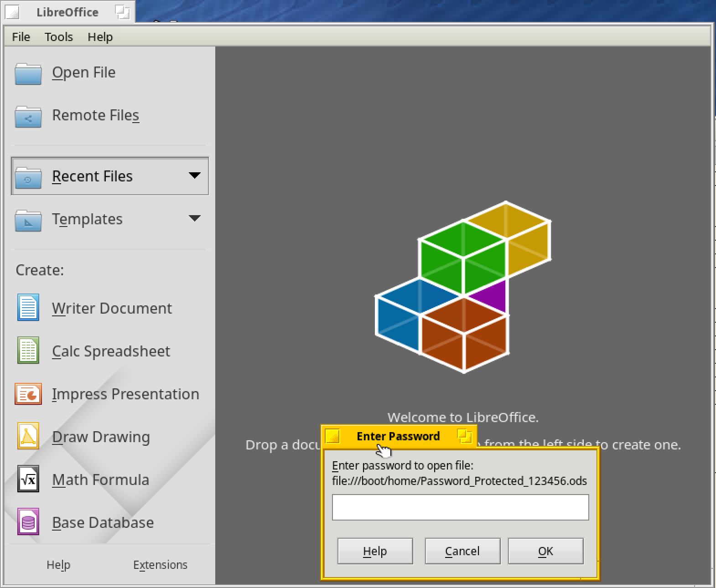Click the Help button in password dialog
This screenshot has height=588, width=716.
click(375, 551)
